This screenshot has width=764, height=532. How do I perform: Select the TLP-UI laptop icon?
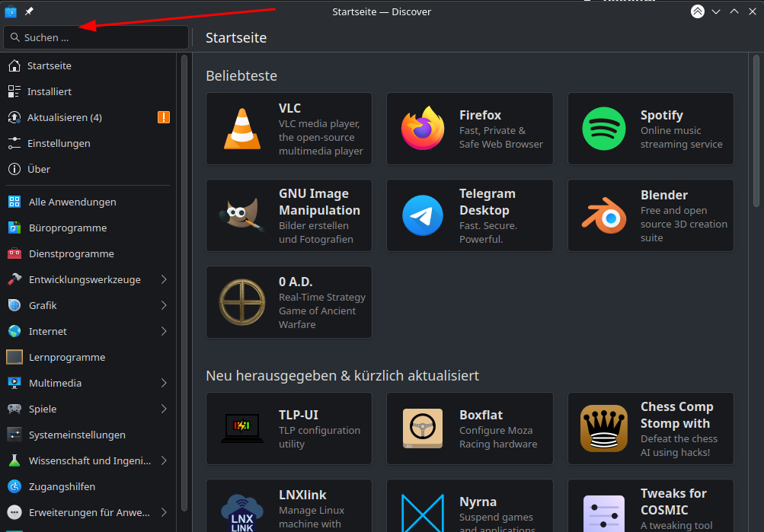[242, 428]
